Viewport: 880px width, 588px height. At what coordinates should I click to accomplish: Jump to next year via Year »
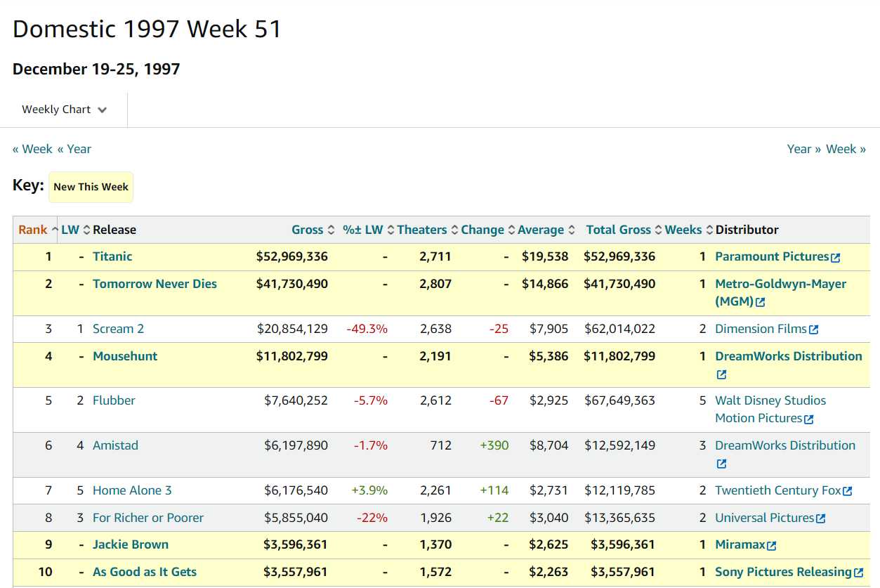804,149
